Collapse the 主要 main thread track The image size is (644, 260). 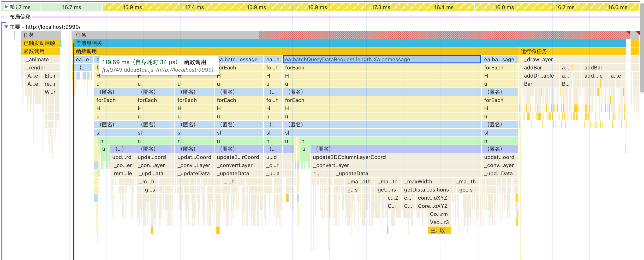6,27
